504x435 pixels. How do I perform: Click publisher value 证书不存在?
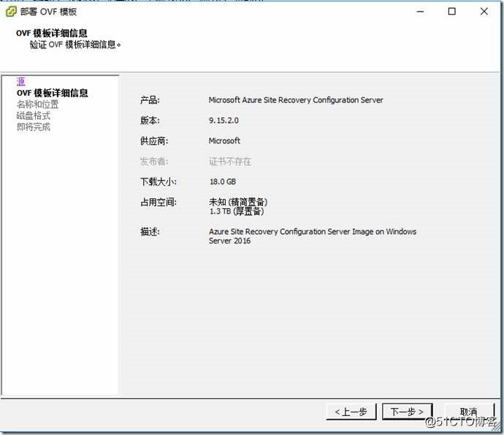pyautogui.click(x=230, y=161)
